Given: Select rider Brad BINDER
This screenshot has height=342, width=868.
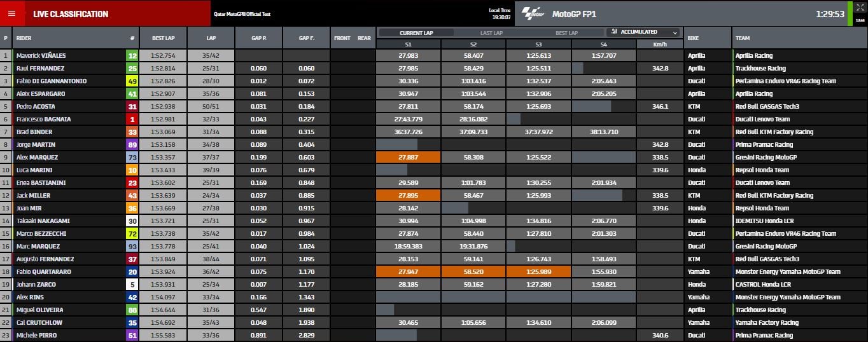Looking at the screenshot, I should click(x=34, y=132).
